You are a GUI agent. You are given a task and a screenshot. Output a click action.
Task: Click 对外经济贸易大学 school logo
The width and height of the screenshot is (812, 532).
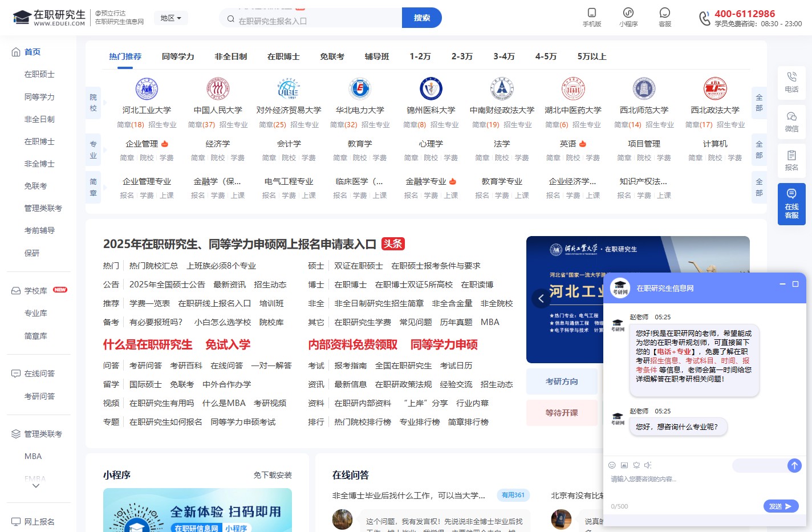pos(289,88)
